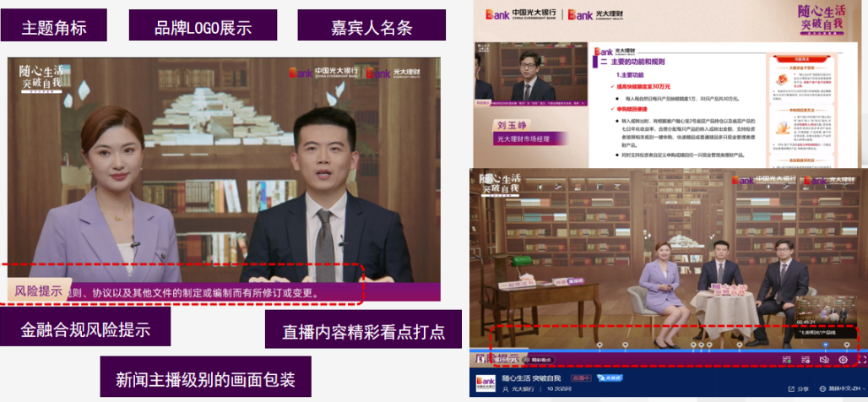The width and height of the screenshot is (868, 402).
Task: Toggle the 精彩看点 highlights button
Action: [x=540, y=360]
